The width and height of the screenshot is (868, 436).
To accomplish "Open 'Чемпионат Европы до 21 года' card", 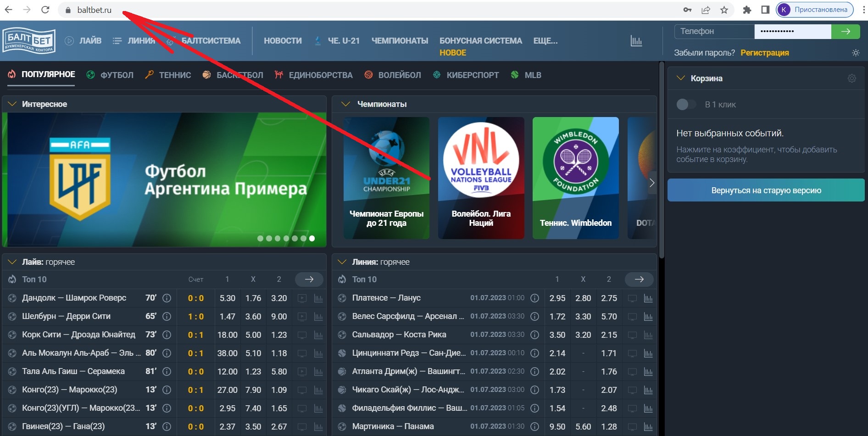I will [x=386, y=178].
